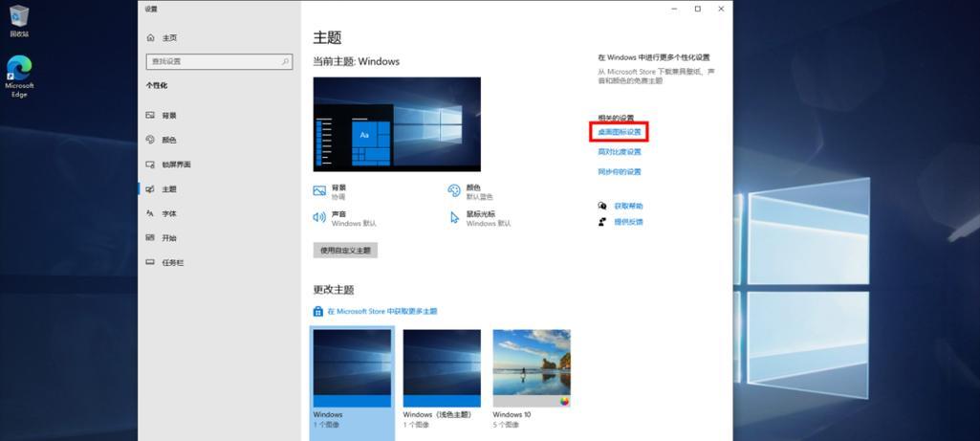The width and height of the screenshot is (980, 441).
Task: Click the speaker icon for 声音 option
Action: click(x=319, y=217)
